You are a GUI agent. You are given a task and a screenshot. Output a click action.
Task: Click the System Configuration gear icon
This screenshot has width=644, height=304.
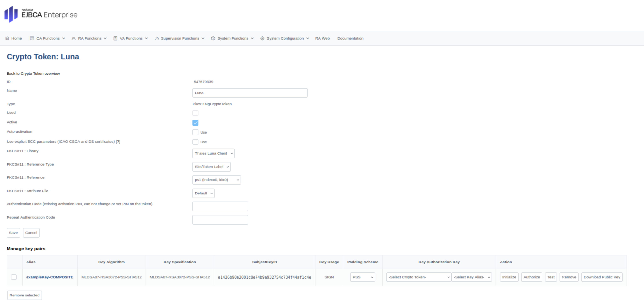point(262,38)
